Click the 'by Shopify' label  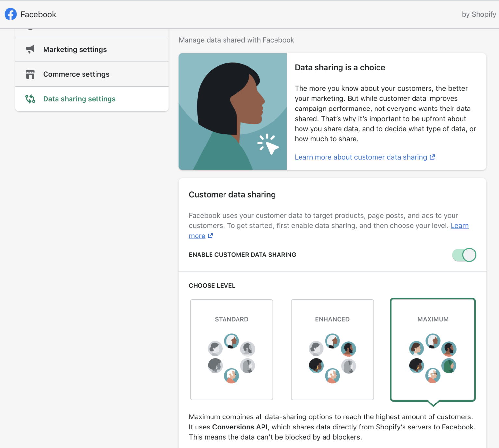pos(479,14)
